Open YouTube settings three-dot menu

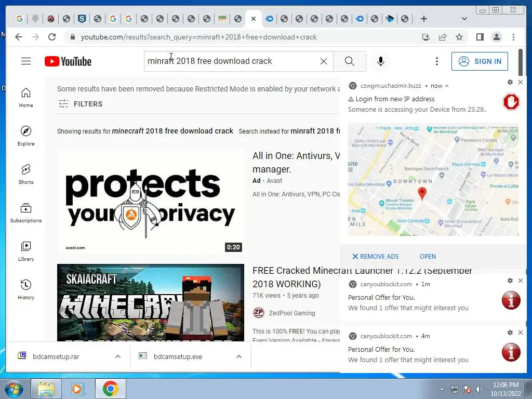point(436,61)
